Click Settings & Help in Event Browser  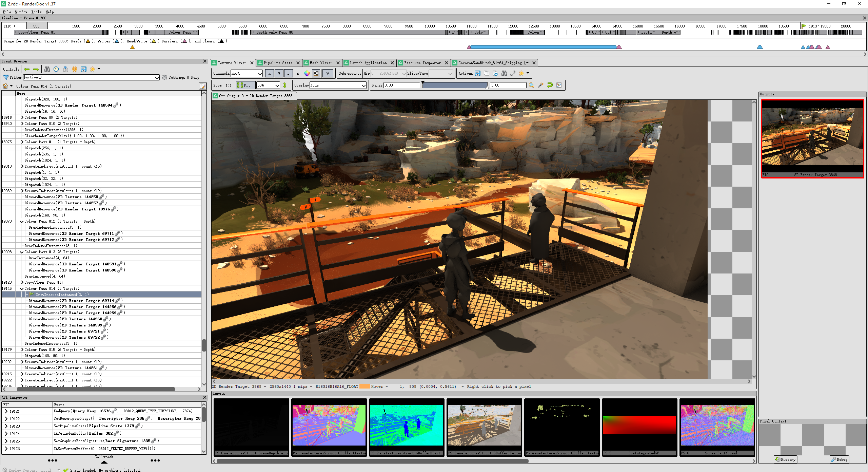180,77
